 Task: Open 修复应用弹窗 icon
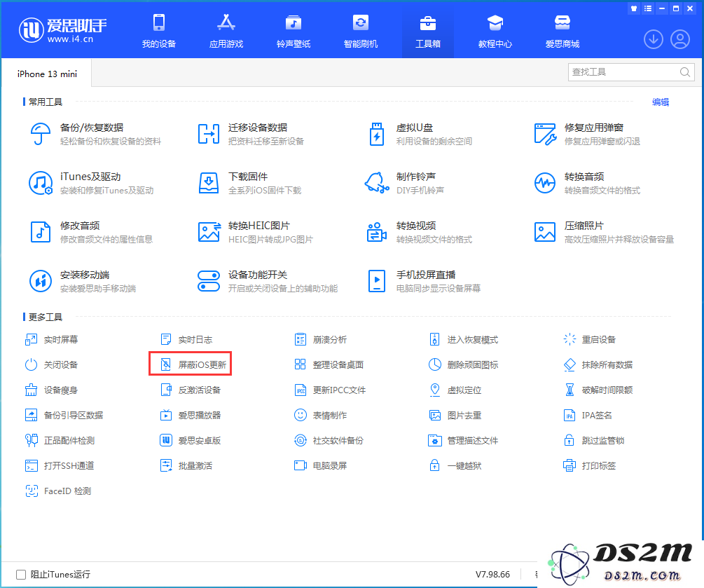545,134
